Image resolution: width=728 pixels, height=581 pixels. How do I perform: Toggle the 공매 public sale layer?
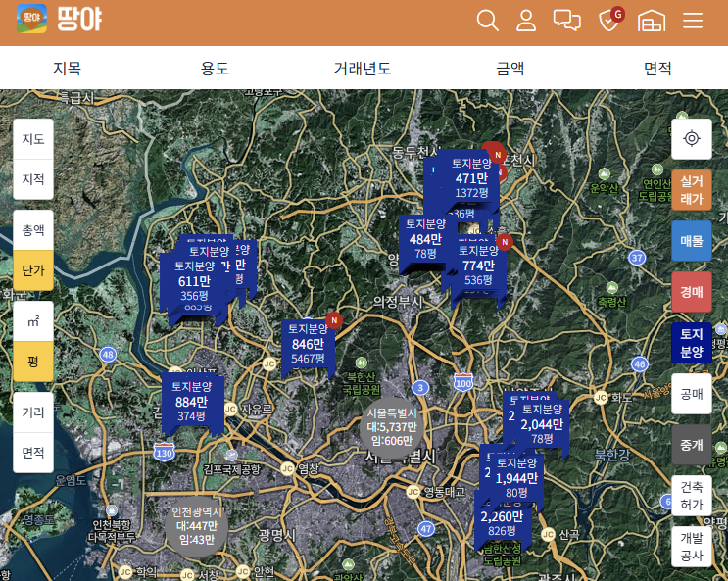pos(692,394)
